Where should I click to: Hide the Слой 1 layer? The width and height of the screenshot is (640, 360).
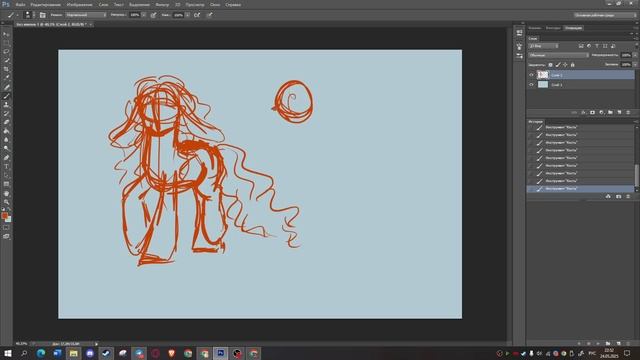click(x=531, y=85)
